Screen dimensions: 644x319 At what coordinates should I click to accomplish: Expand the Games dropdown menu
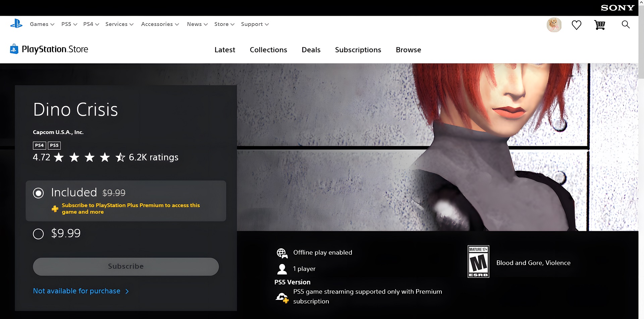coord(42,24)
